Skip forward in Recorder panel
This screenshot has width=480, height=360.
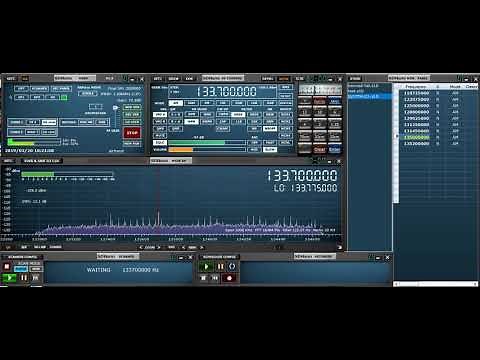215,278
